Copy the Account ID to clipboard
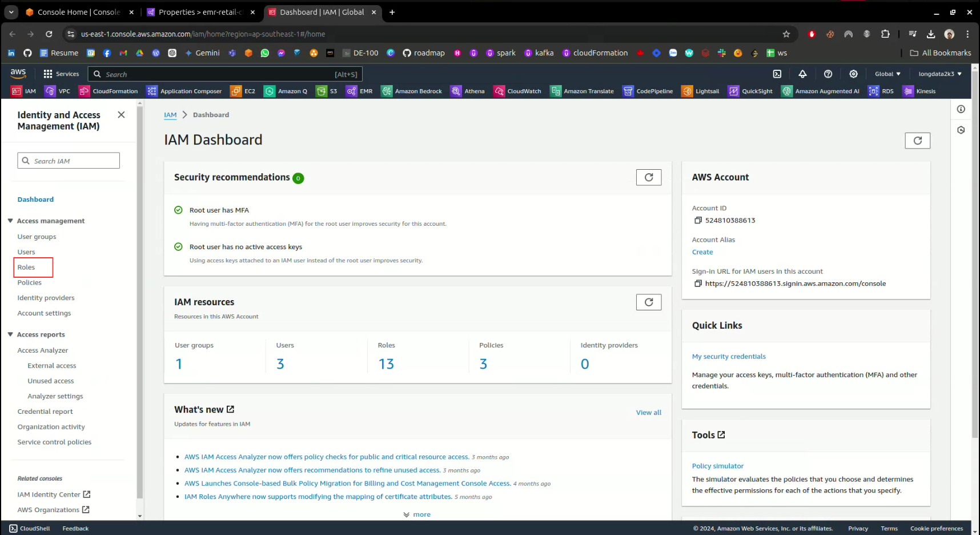This screenshot has width=980, height=535. pyautogui.click(x=697, y=220)
